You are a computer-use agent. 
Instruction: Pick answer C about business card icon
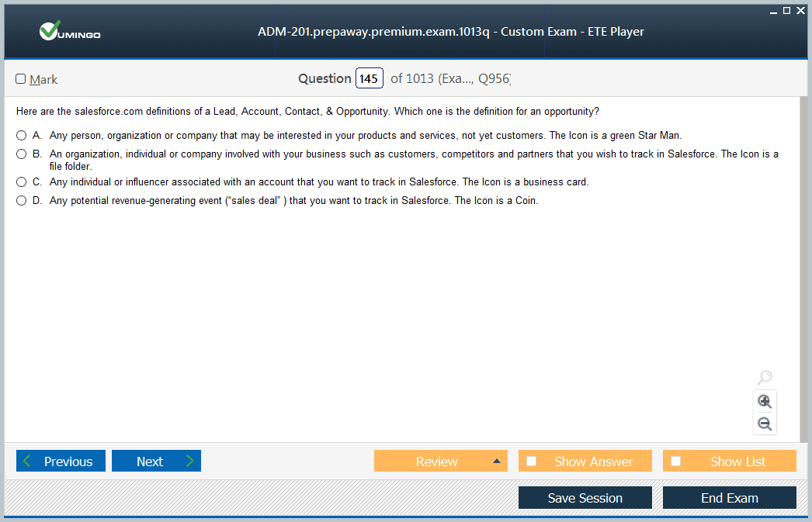(x=22, y=182)
